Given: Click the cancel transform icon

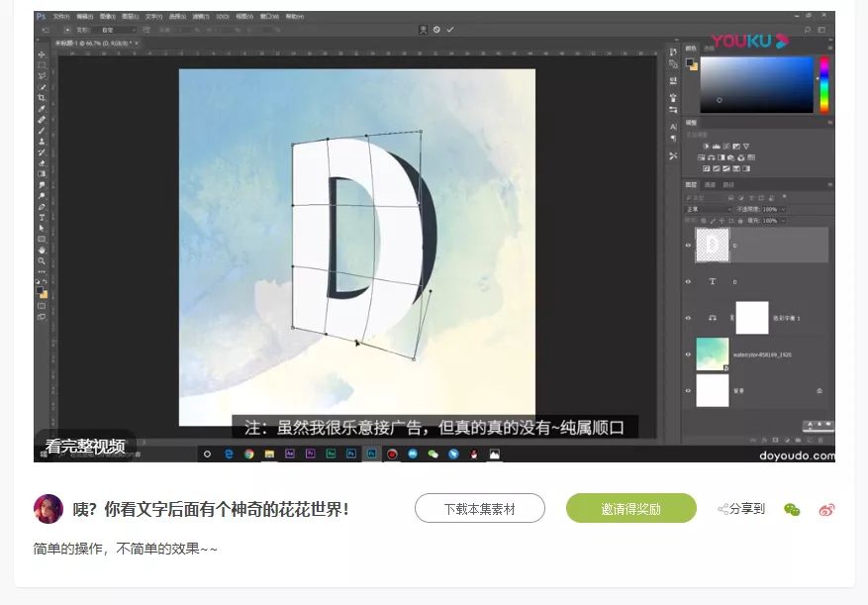Looking at the screenshot, I should [x=436, y=30].
